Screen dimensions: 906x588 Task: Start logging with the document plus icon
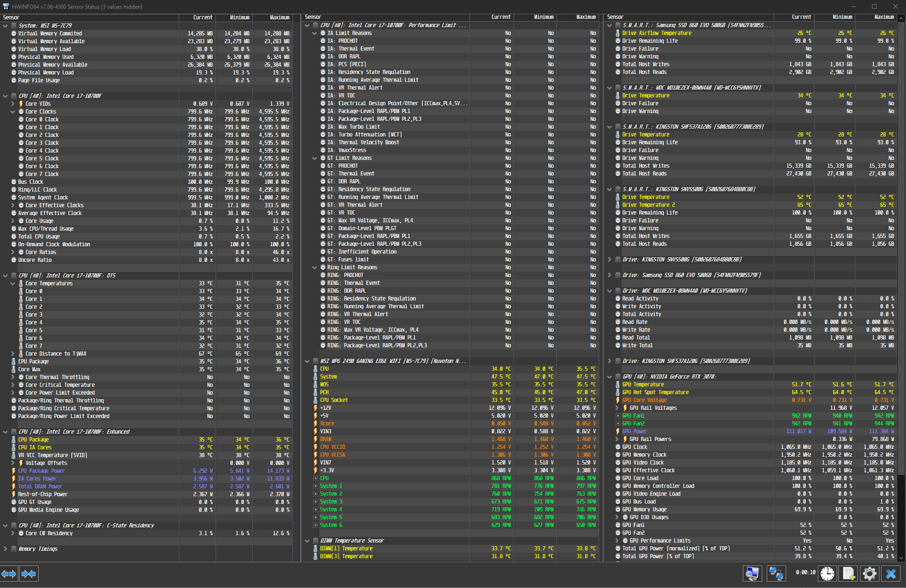coord(848,574)
